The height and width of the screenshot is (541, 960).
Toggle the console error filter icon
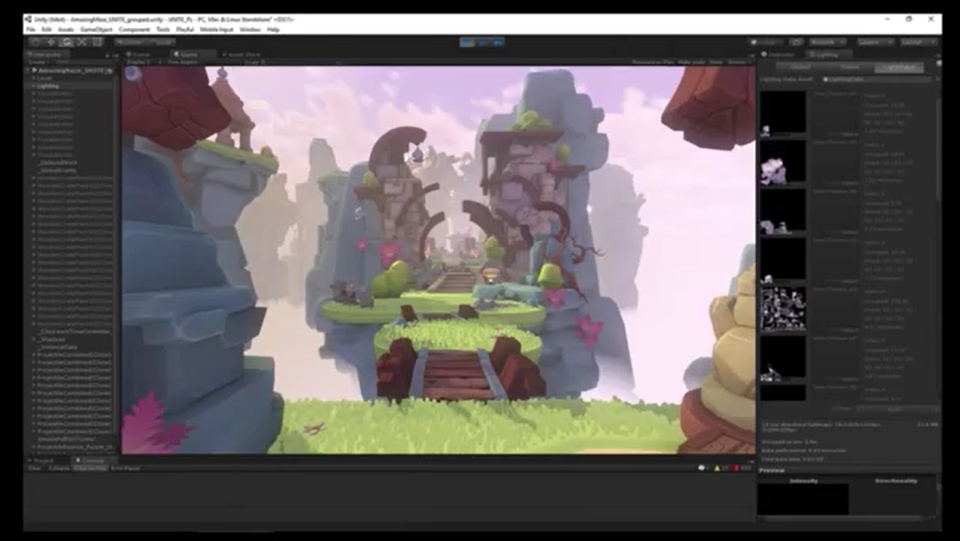tap(741, 468)
